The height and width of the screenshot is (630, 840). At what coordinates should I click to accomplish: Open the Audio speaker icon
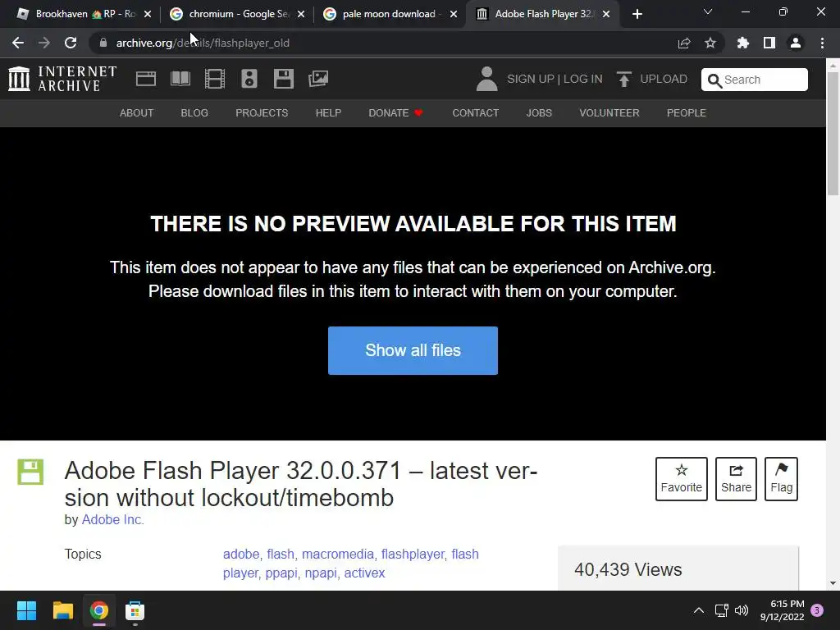tap(249, 79)
